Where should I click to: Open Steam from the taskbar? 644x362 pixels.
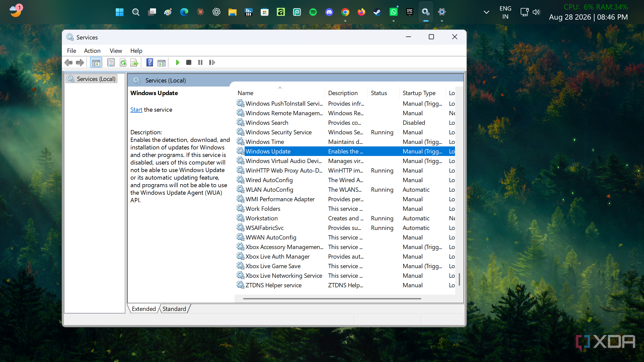pyautogui.click(x=377, y=12)
